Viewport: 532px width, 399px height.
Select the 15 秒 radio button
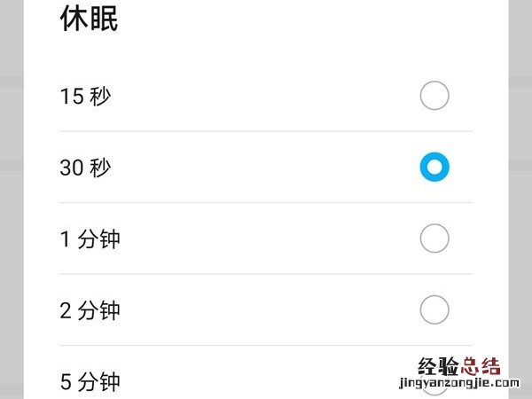pyautogui.click(x=434, y=96)
